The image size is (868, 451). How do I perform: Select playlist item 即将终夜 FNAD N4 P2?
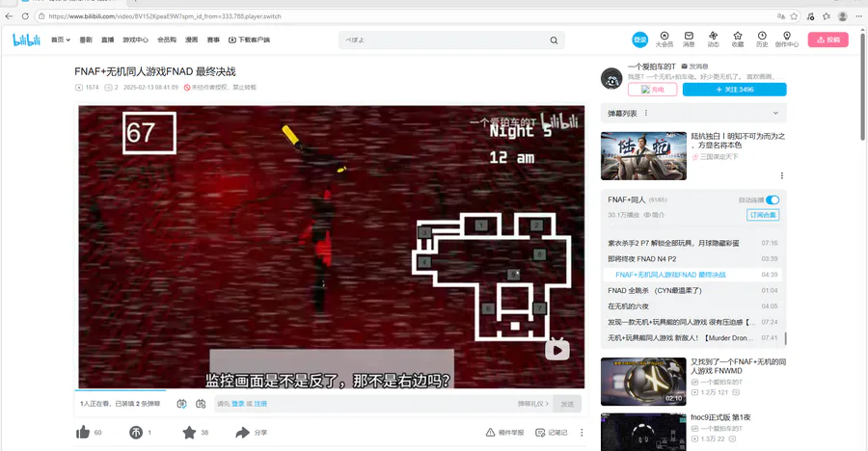[x=692, y=258]
